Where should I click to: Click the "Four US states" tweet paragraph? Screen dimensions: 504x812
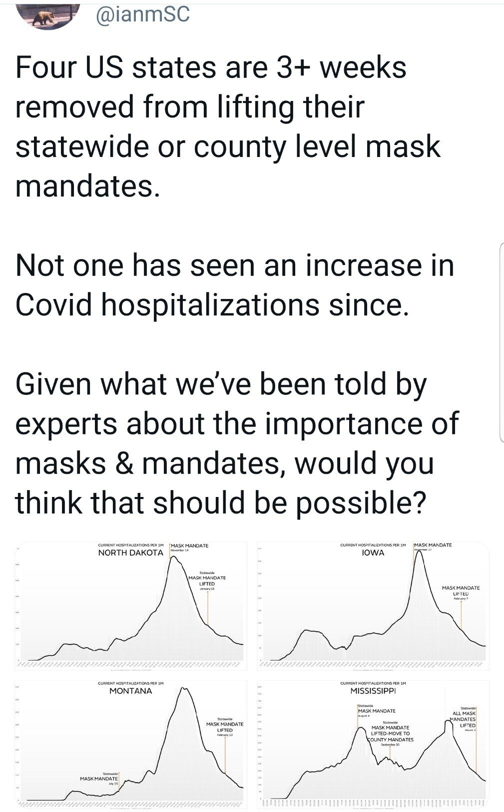coord(228,126)
